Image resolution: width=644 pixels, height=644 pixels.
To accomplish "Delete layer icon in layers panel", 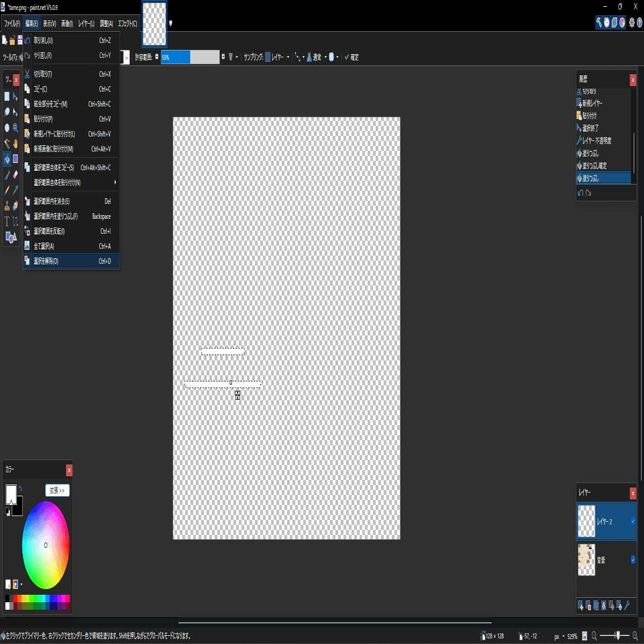I will point(588,605).
